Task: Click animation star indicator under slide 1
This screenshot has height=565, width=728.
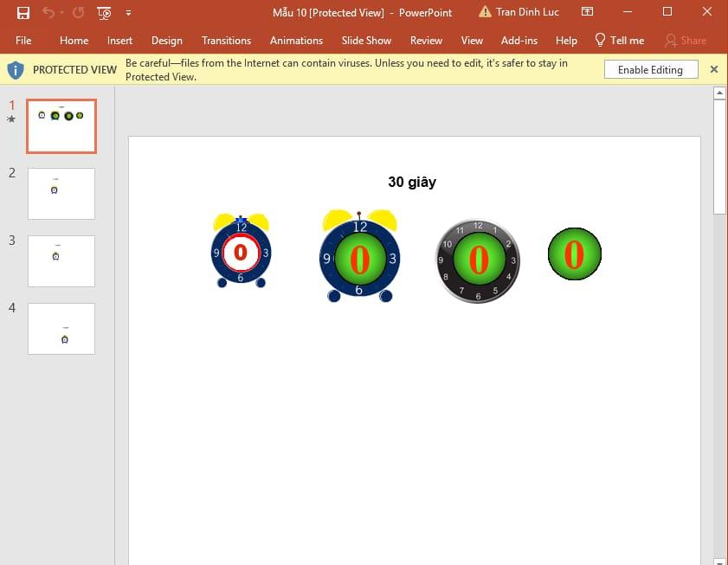Action: click(x=11, y=118)
